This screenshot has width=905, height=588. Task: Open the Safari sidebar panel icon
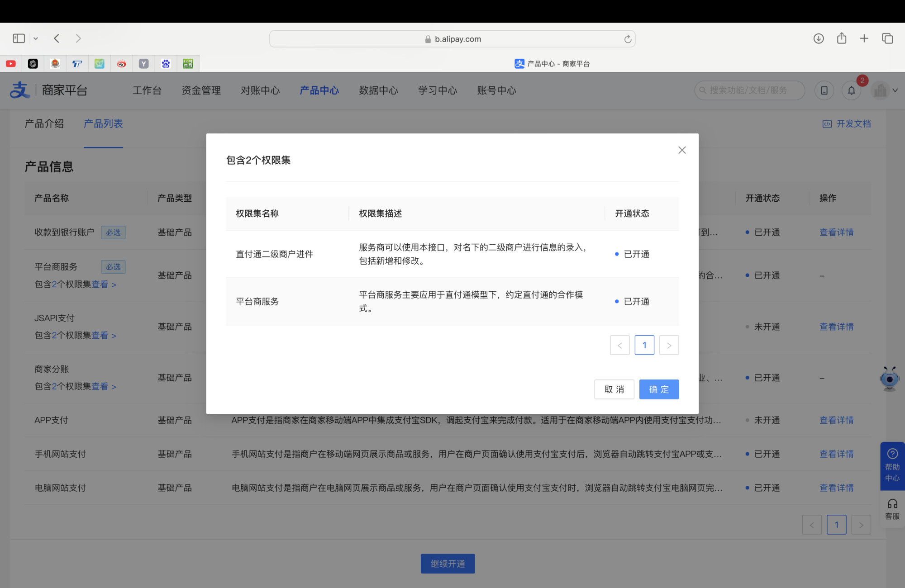19,38
